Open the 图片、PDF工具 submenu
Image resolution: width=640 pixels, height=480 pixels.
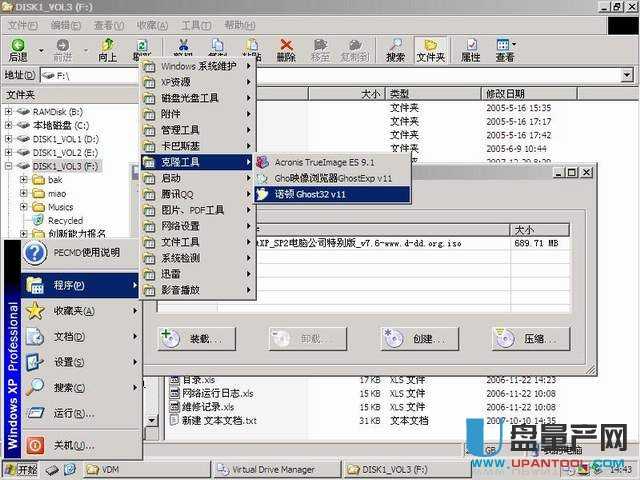pyautogui.click(x=198, y=210)
